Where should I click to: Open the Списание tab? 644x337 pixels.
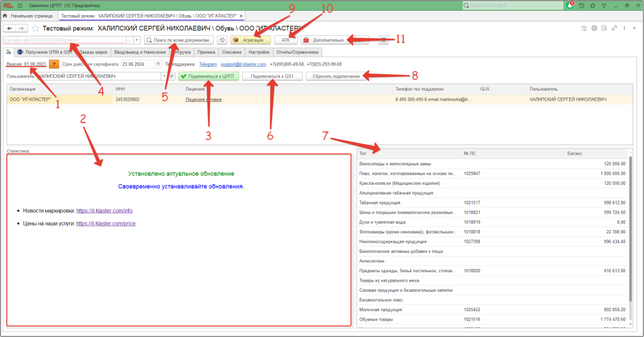(231, 52)
